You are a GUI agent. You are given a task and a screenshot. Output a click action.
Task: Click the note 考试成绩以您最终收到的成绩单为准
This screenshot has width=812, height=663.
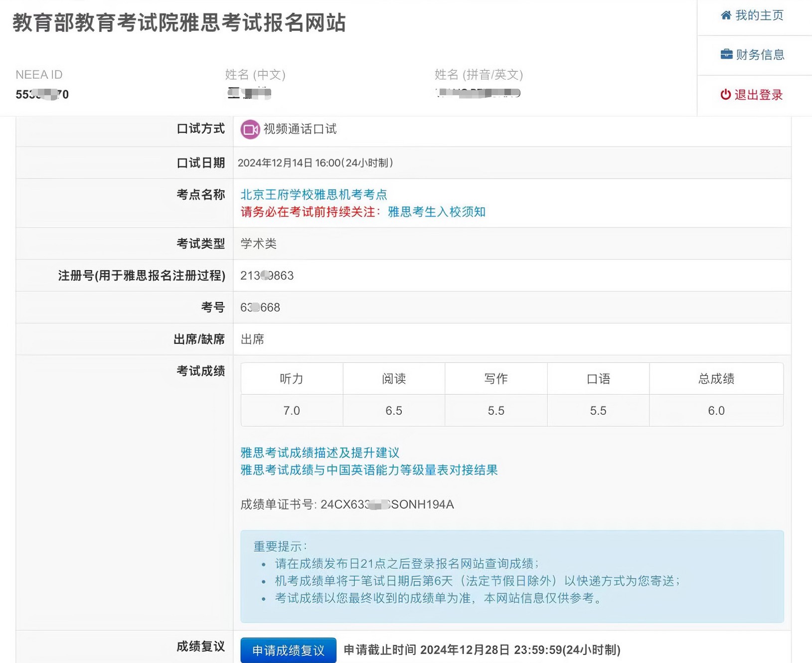tap(439, 598)
